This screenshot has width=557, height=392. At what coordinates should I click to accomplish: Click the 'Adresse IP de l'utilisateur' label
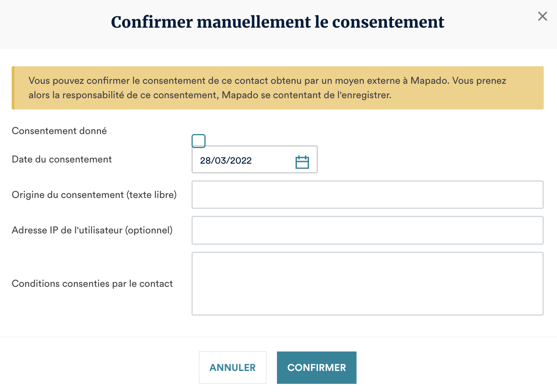click(x=67, y=230)
